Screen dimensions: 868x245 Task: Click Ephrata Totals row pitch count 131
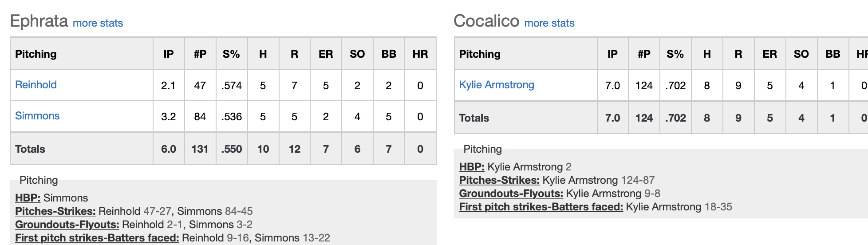[x=200, y=149]
